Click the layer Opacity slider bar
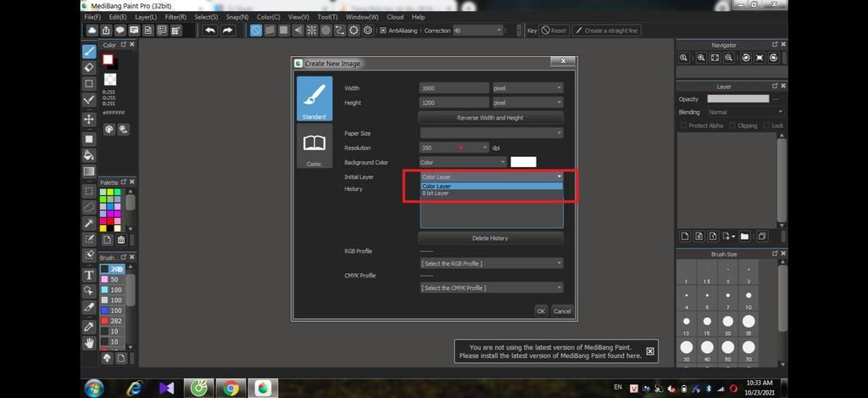Screen dimensions: 868x398 point(738,98)
